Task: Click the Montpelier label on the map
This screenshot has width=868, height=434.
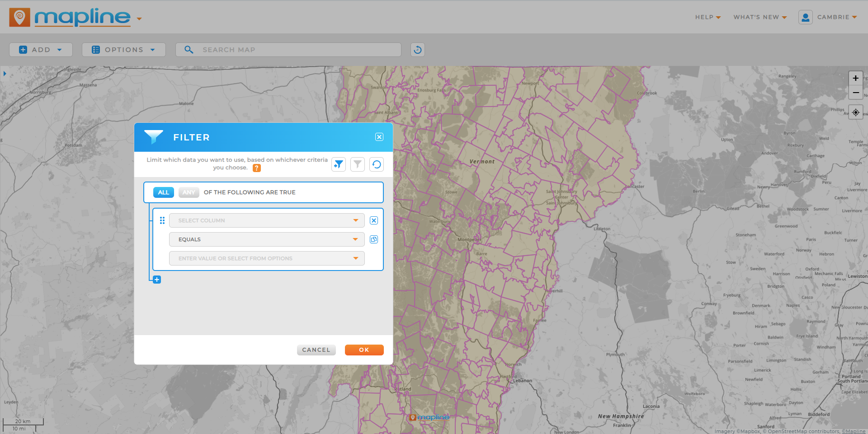Action: click(470, 240)
